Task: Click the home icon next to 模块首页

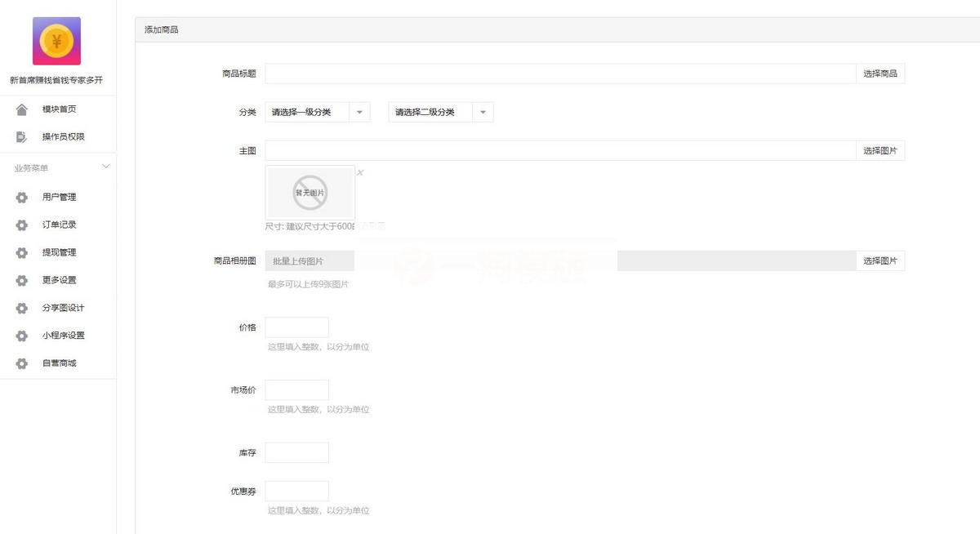Action: pos(20,109)
